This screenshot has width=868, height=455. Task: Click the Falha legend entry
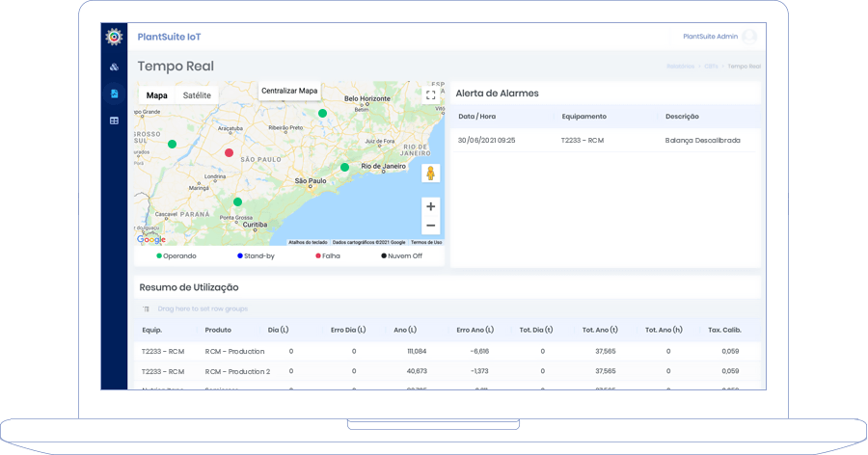pyautogui.click(x=328, y=255)
